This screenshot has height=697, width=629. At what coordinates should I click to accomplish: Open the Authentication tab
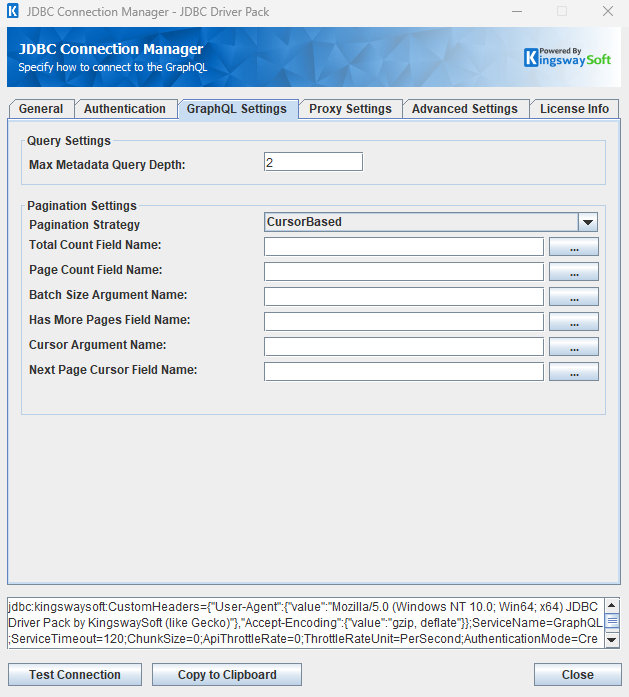pos(125,109)
